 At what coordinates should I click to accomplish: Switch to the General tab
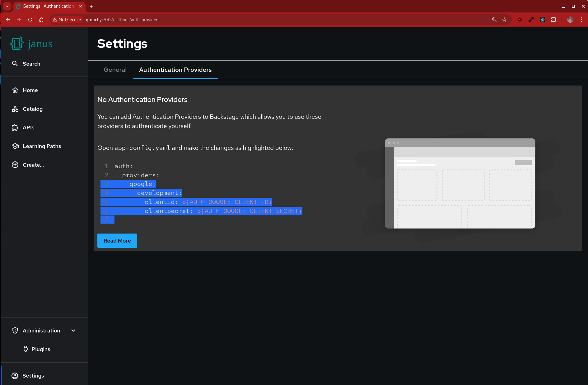[x=115, y=70]
